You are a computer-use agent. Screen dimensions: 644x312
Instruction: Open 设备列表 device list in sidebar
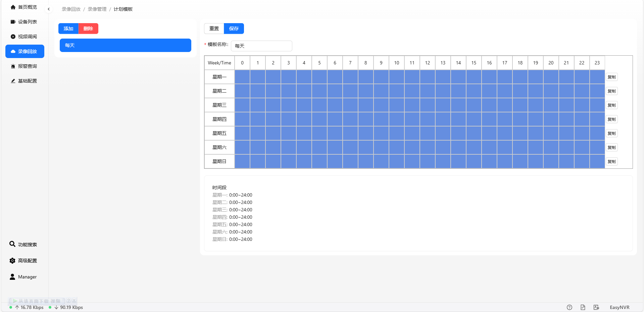(x=24, y=22)
